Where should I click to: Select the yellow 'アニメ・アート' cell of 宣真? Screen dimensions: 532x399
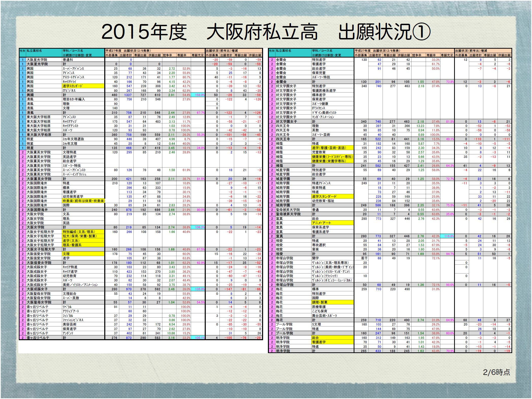point(333,223)
